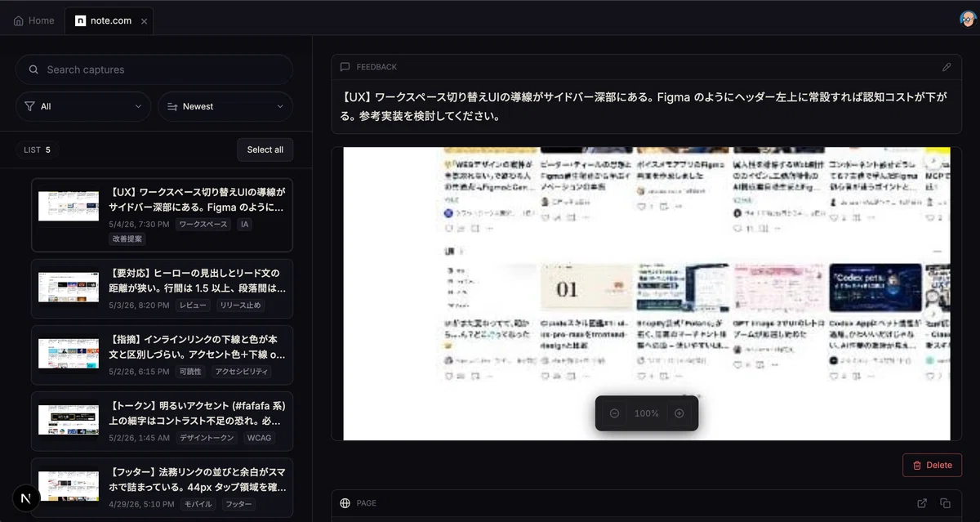Click thumbnail of the 【トークン】 capture
The height and width of the screenshot is (522, 980).
coord(69,420)
